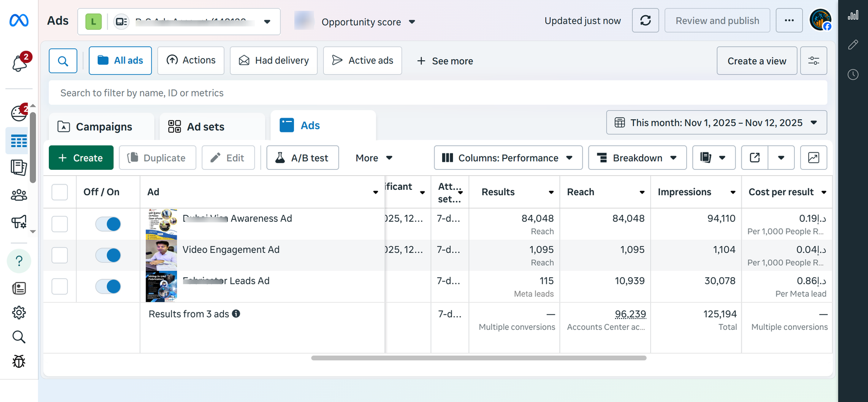Click the export share icon button
The width and height of the screenshot is (868, 402).
point(755,158)
